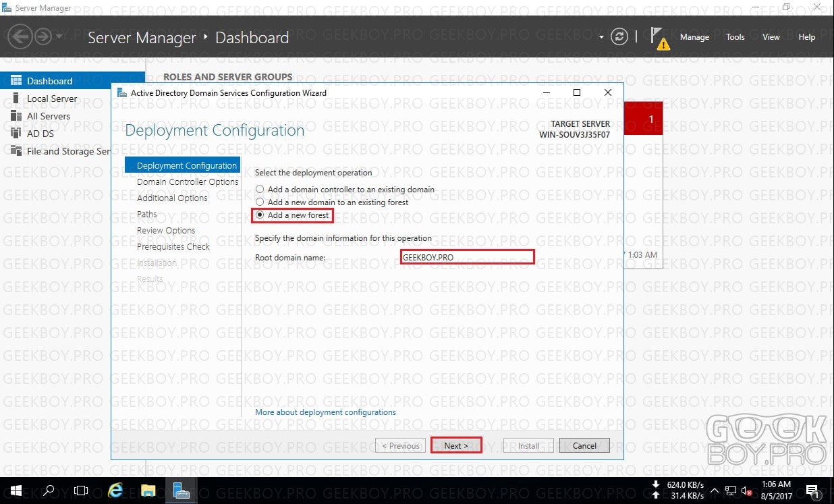Viewport: 834px width, 504px height.
Task: Open the dropdown arrow beside the refresh icon
Action: (x=601, y=37)
